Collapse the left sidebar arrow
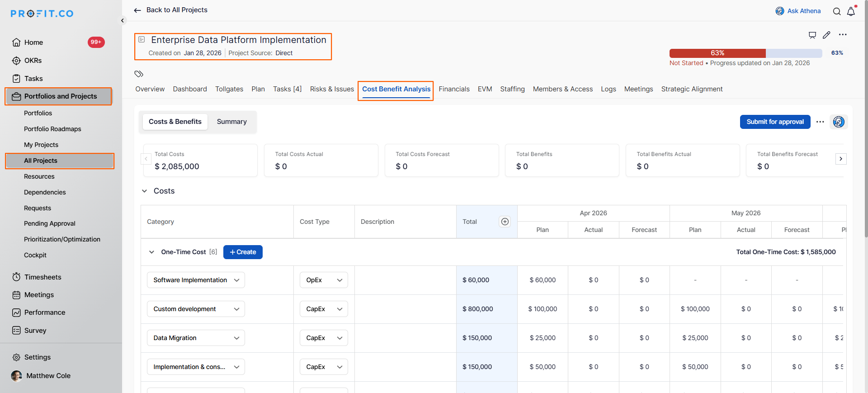 [123, 20]
